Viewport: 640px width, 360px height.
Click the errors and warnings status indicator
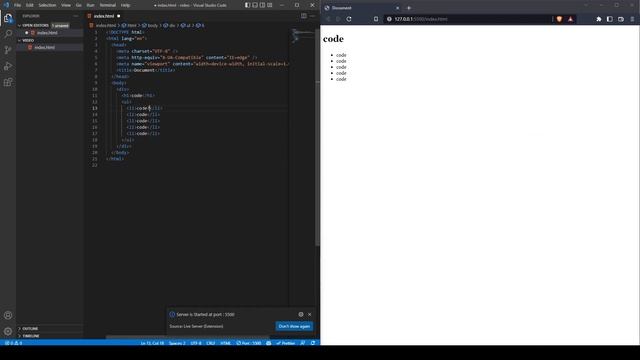(13, 343)
